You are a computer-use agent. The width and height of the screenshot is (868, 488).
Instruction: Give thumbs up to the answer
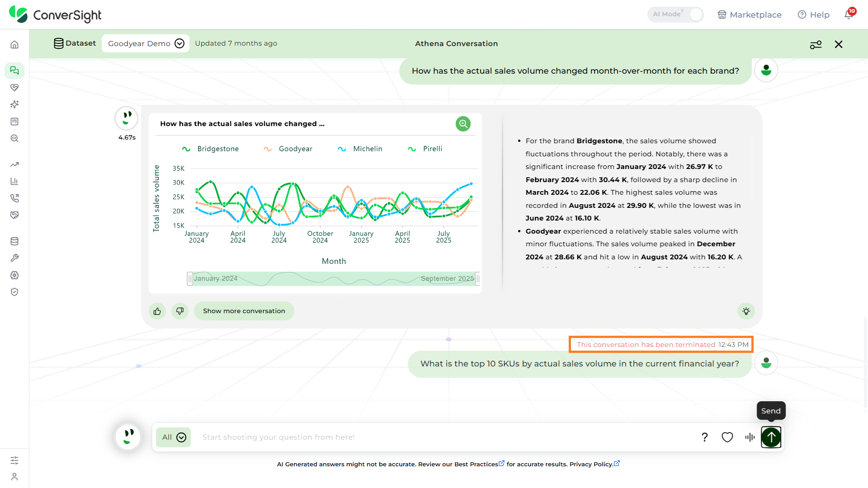click(x=157, y=311)
